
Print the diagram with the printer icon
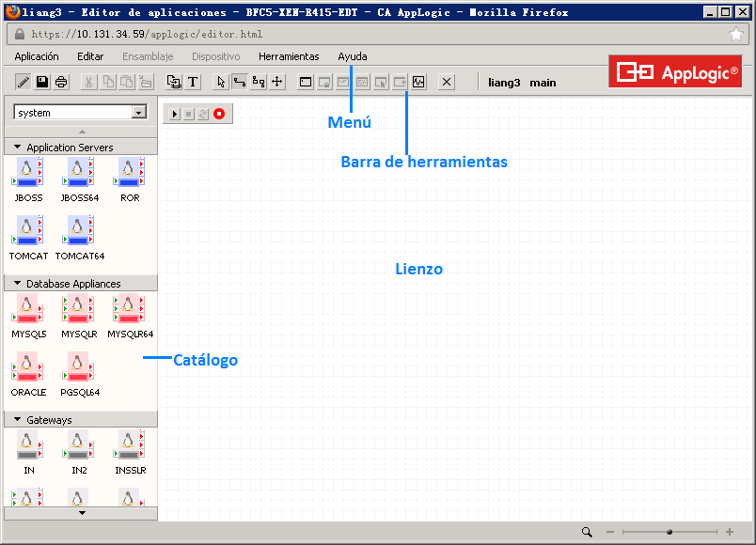pos(61,82)
